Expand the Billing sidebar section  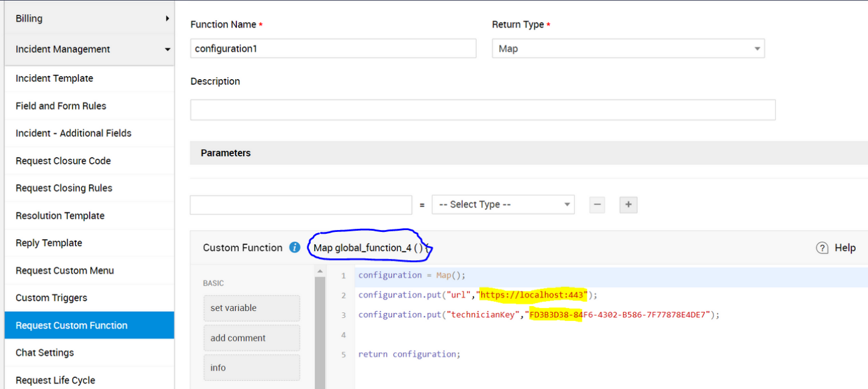click(x=89, y=18)
